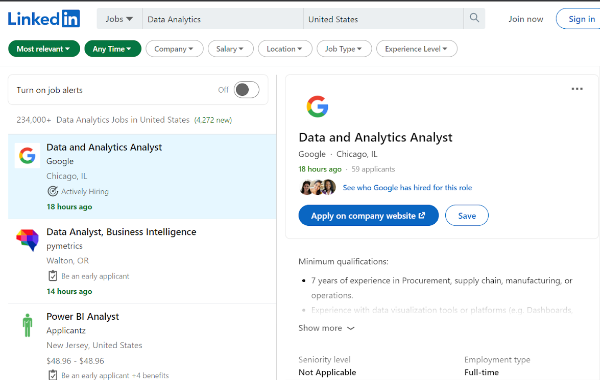Select Data and Analytics Analyst listing title
This screenshot has height=380, width=600.
104,147
